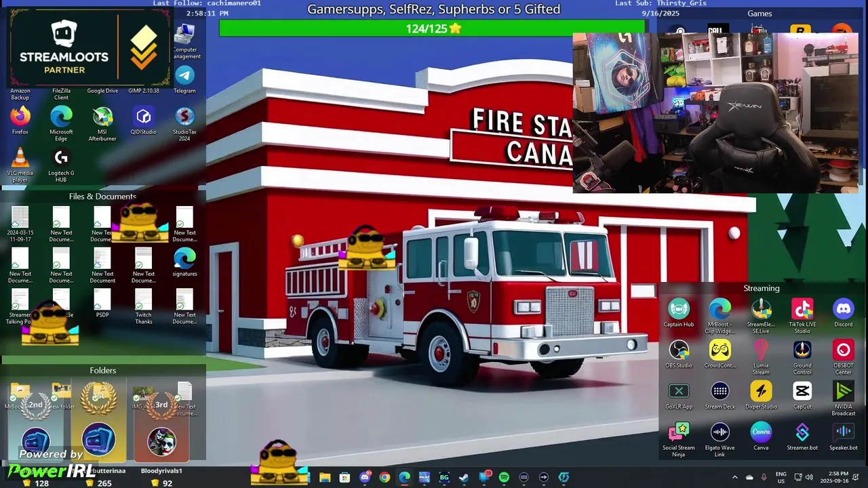This screenshot has width=868, height=488.
Task: Show hidden system tray icons
Action: 734,477
